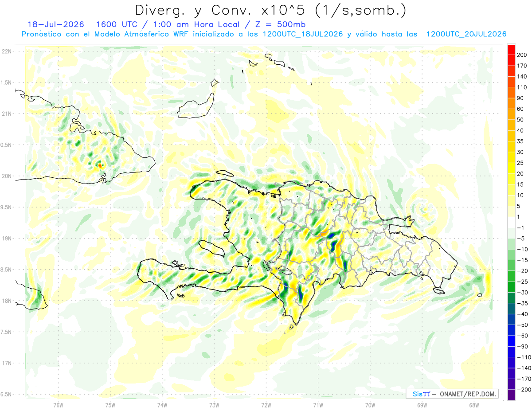The height and width of the screenshot is (411, 532).
Task: Click the '8.5N' latitude label
Action: 7,270
